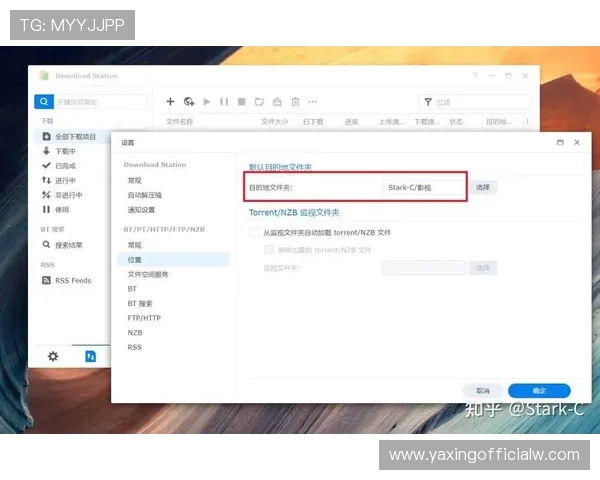Click 选择 button beside destination folder
Image resolution: width=600 pixels, height=480 pixels.
click(483, 187)
